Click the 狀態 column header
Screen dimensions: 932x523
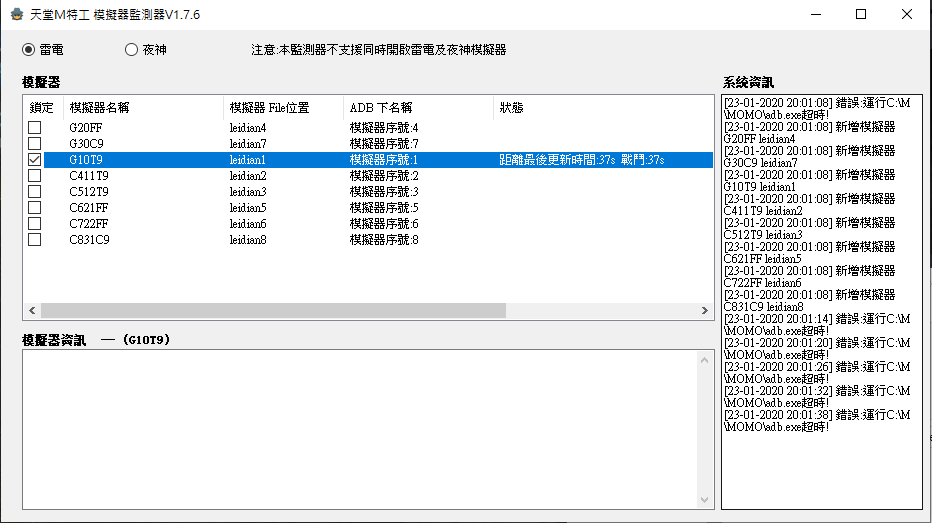coord(511,107)
